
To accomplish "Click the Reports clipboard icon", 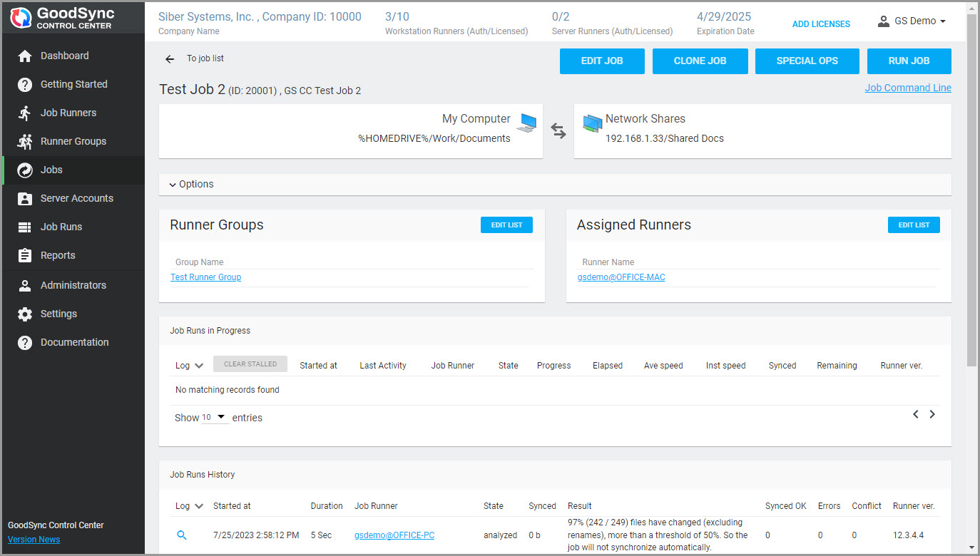I will click(x=25, y=255).
